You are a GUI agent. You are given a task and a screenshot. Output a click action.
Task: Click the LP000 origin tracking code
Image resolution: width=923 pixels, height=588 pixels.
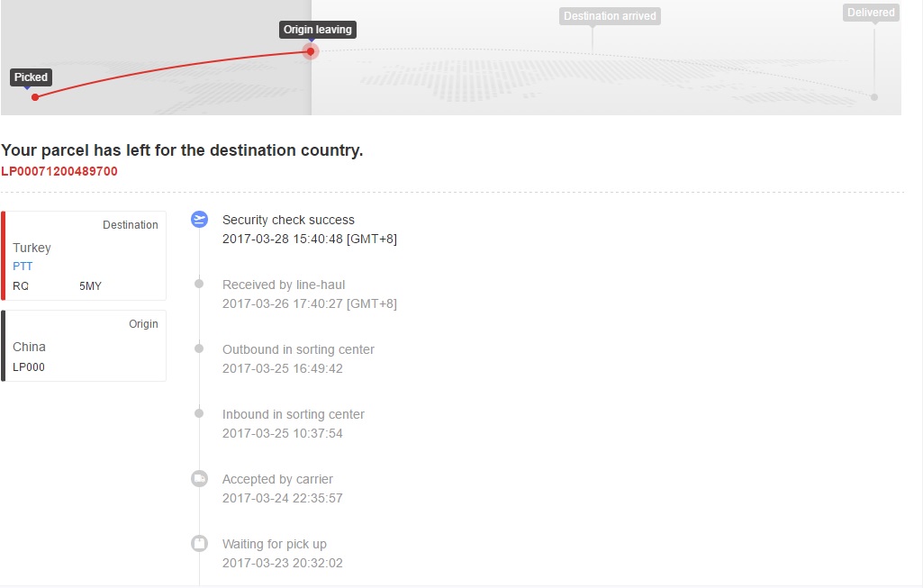click(x=29, y=366)
